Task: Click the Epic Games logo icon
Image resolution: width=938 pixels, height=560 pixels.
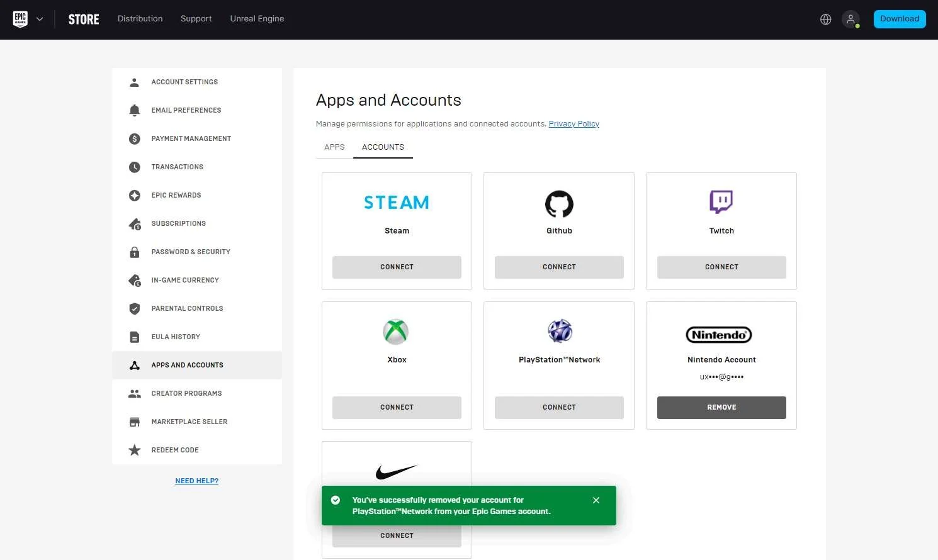Action: tap(20, 19)
